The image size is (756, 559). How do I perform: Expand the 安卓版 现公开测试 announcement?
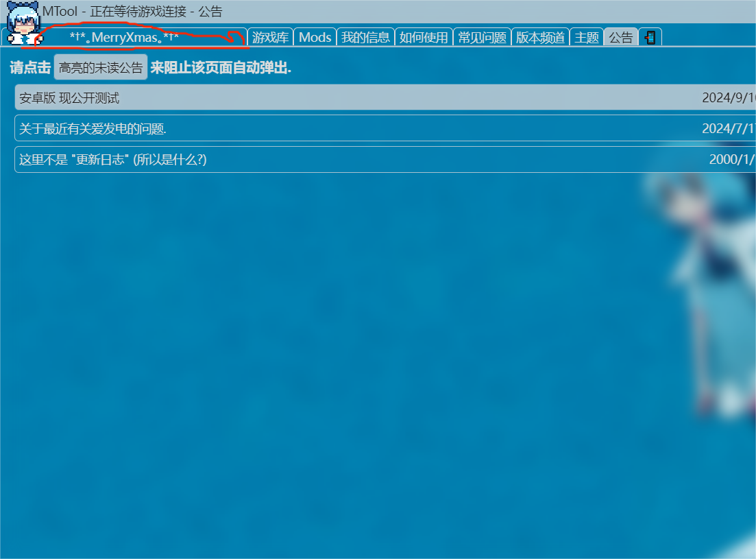click(69, 98)
